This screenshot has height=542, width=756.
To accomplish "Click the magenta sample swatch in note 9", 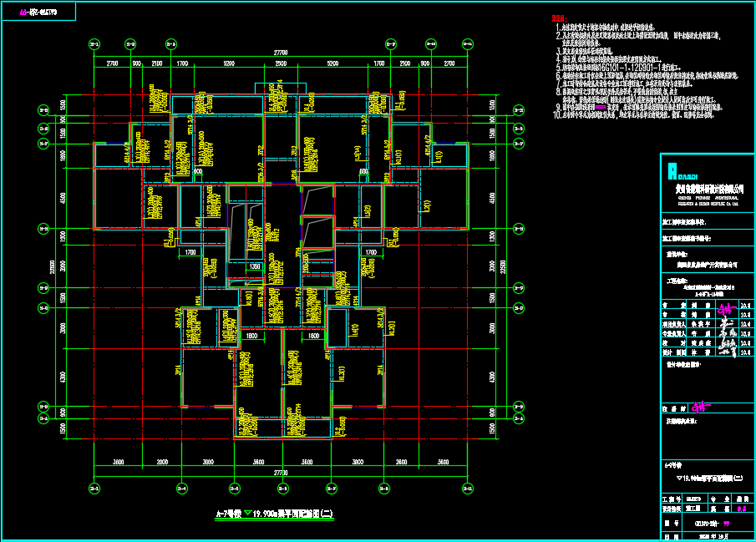I will [x=601, y=107].
